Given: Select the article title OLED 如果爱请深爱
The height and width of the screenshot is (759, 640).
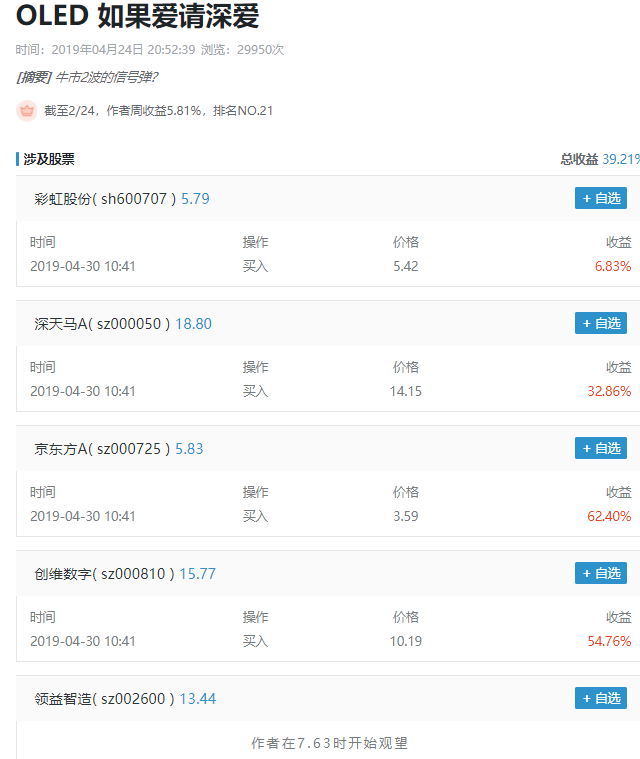Looking at the screenshot, I should tap(137, 15).
